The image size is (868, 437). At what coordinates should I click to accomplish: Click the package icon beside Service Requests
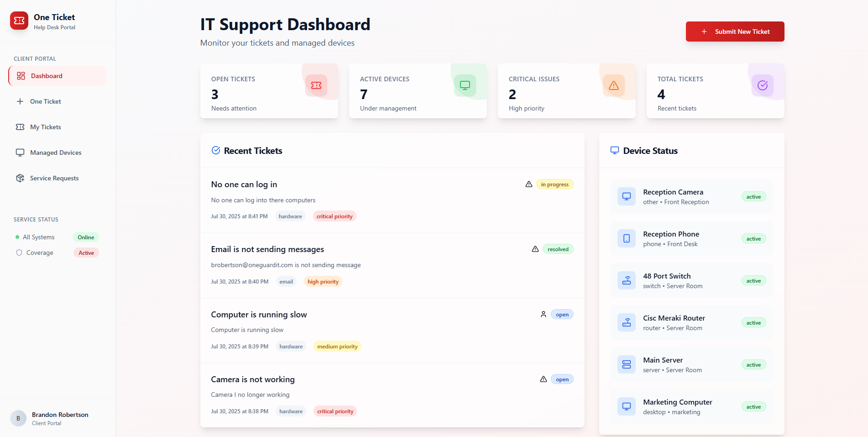tap(20, 178)
